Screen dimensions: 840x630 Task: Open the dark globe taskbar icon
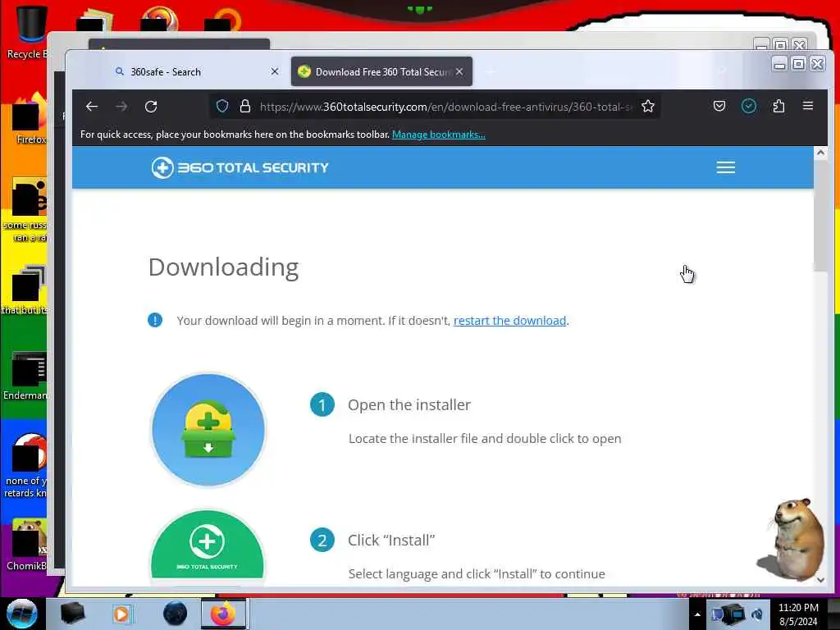pos(175,614)
